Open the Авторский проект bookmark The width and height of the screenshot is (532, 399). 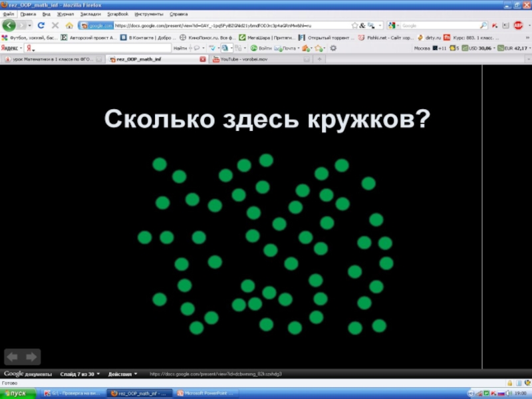coord(89,38)
